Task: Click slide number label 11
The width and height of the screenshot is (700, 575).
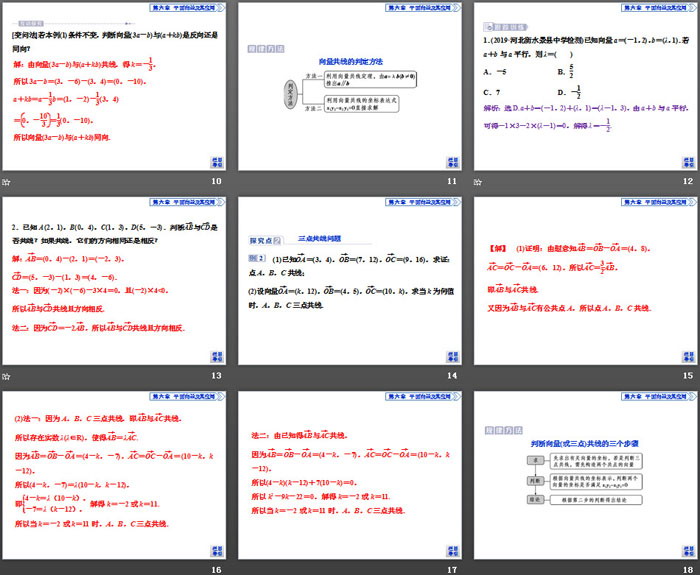Action: (x=452, y=181)
